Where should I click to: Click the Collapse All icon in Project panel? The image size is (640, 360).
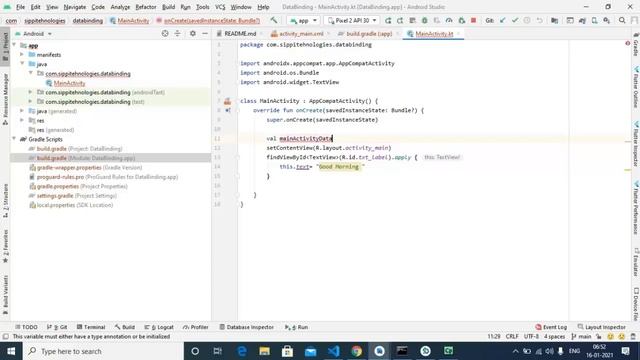coord(177,33)
